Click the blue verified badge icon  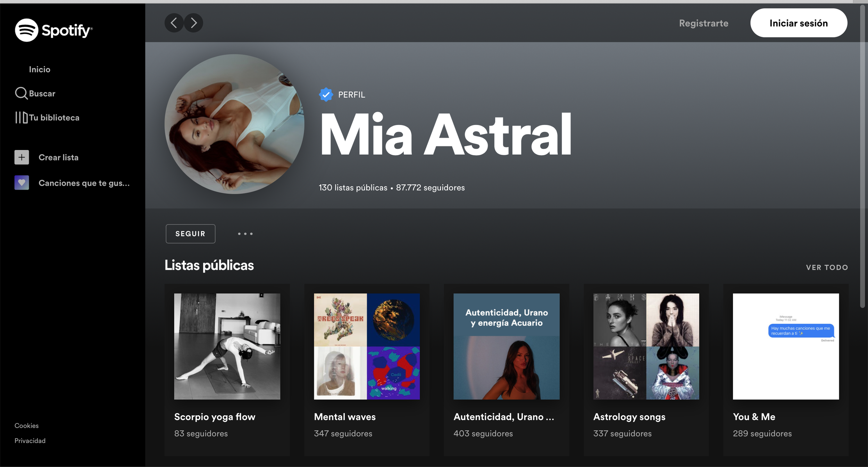click(x=326, y=94)
